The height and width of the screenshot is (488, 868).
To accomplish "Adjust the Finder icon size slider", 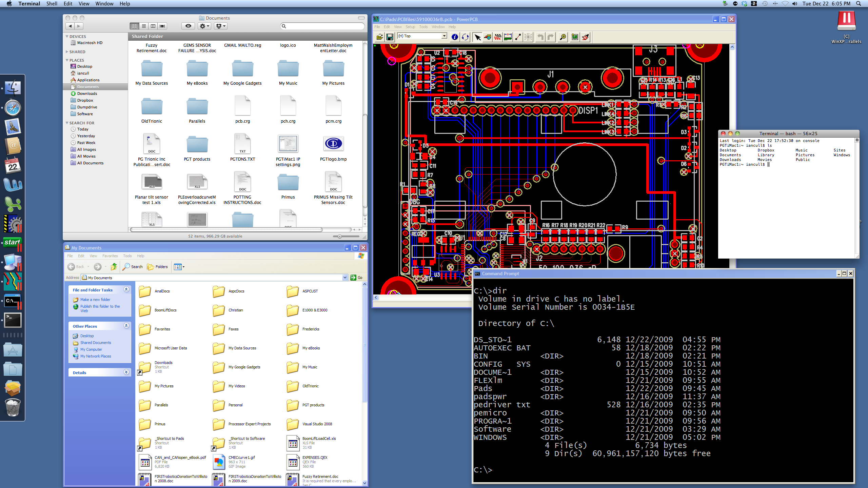I will pyautogui.click(x=339, y=236).
